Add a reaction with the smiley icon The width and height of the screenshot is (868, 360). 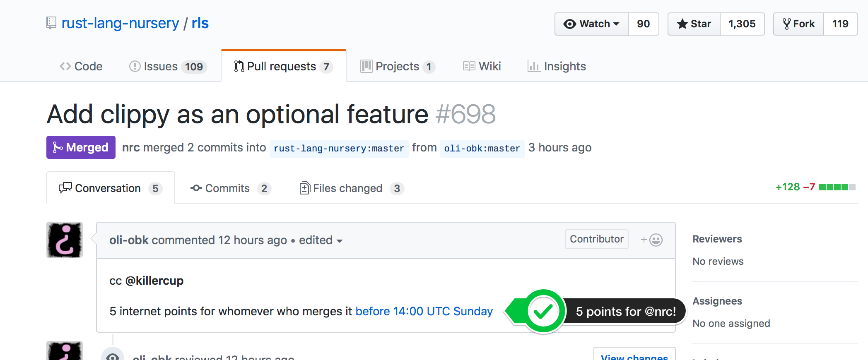[x=652, y=240]
